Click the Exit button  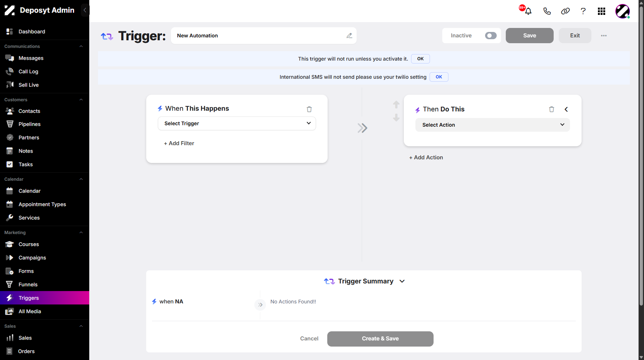575,36
